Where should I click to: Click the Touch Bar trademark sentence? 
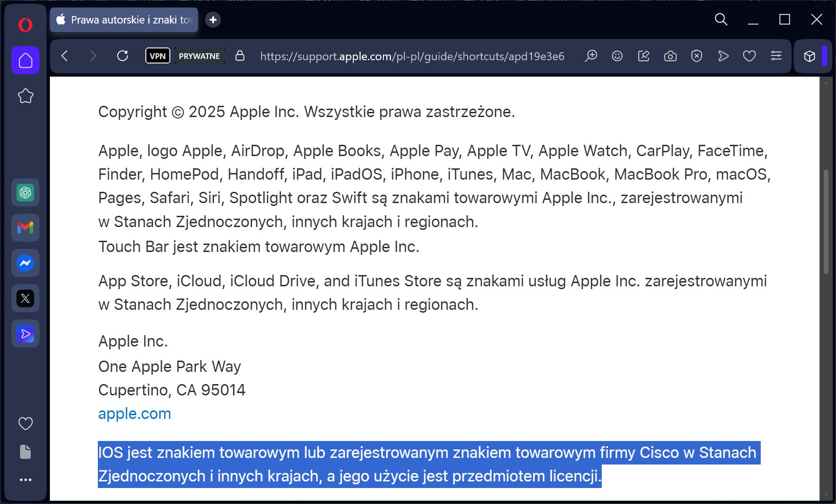[x=259, y=247]
